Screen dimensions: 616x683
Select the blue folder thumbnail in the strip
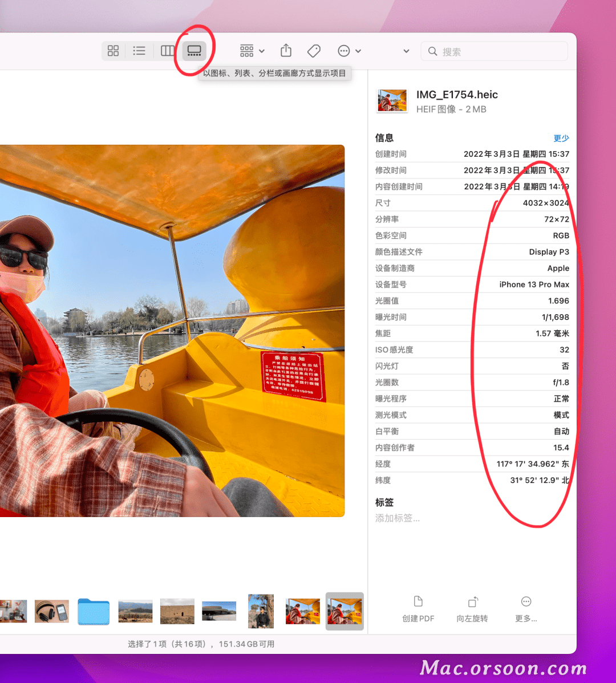click(x=93, y=611)
